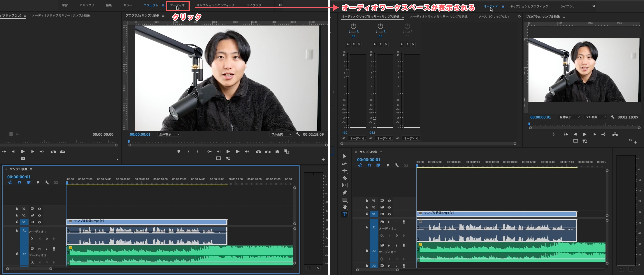The height and width of the screenshot is (275, 644).
Task: Solo the A2 channel in clip mixer
Action: pyautogui.click(x=380, y=44)
